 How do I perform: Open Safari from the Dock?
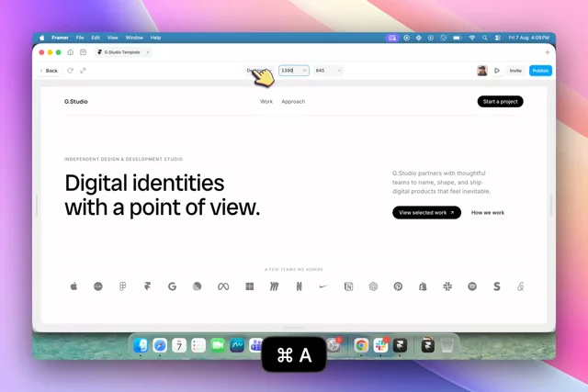point(160,345)
